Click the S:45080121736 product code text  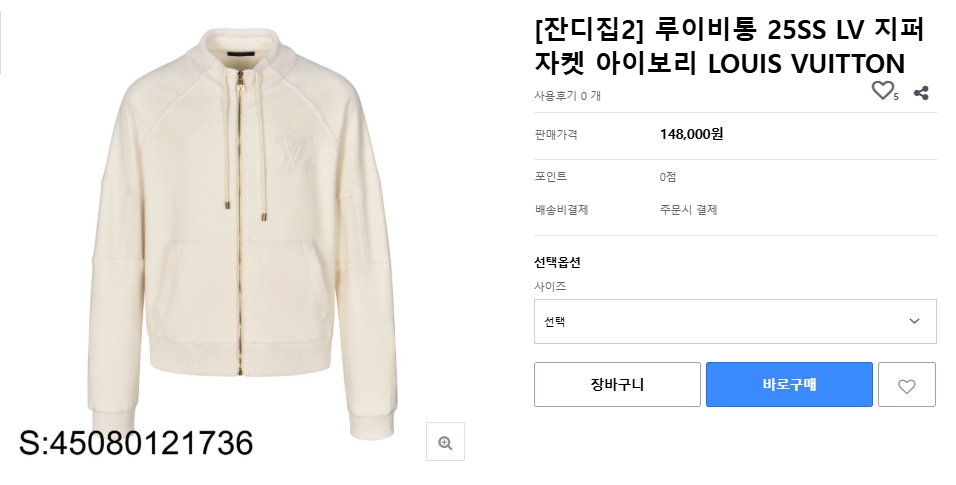pos(136,443)
